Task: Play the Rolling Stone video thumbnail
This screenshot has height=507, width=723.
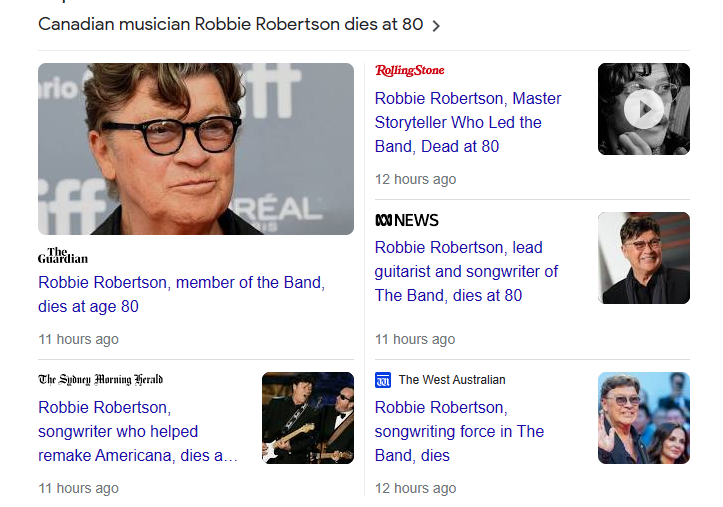Action: [x=643, y=109]
